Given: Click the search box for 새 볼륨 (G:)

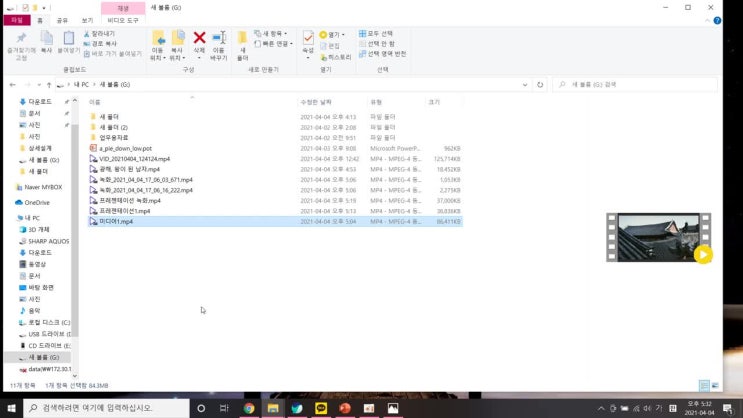Looking at the screenshot, I should coord(635,84).
